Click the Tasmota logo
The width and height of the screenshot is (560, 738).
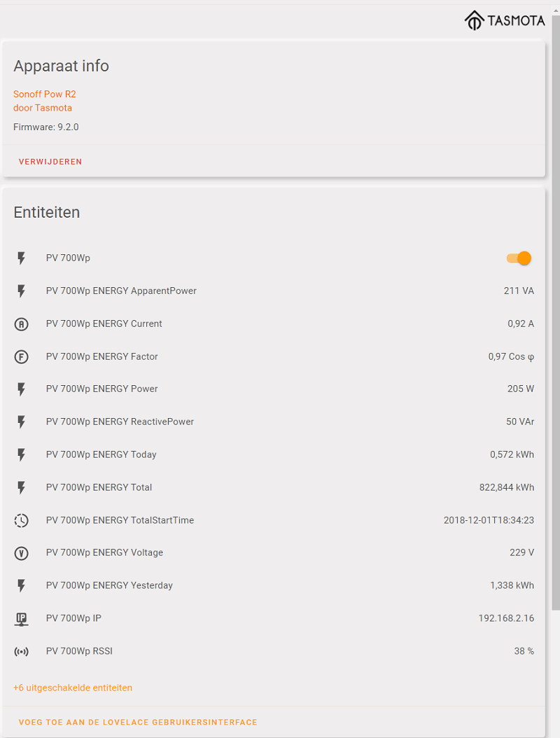(505, 21)
